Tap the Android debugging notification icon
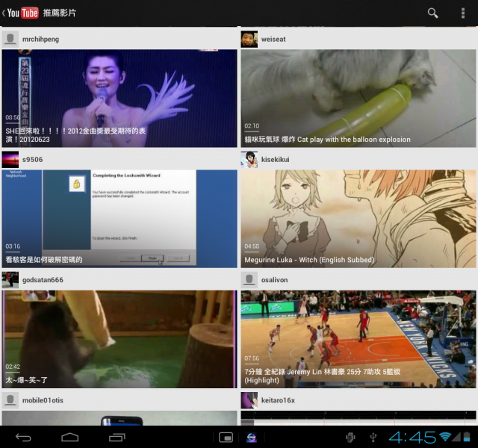 click(x=350, y=438)
